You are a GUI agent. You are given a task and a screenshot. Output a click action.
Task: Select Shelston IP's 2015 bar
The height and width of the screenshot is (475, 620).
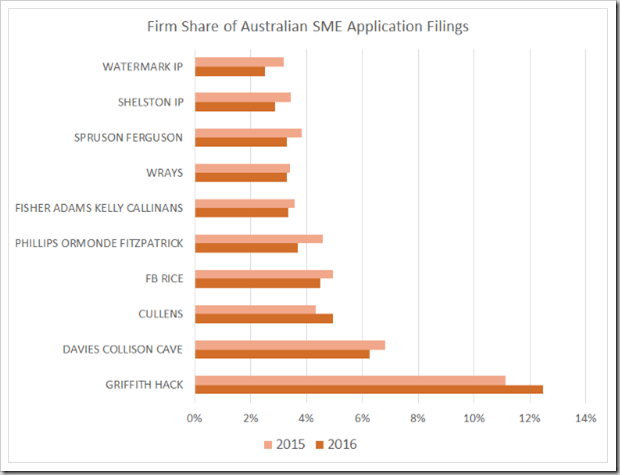pos(243,98)
